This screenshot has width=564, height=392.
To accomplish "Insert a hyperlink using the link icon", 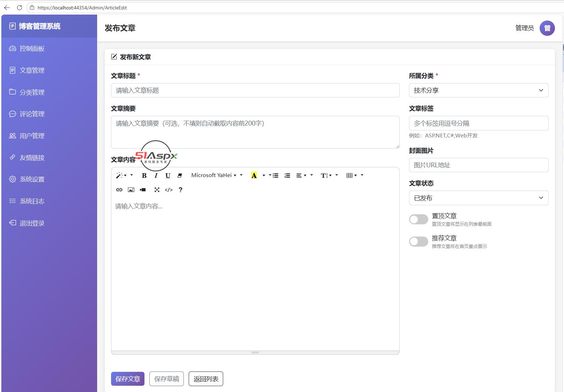I will tap(119, 190).
